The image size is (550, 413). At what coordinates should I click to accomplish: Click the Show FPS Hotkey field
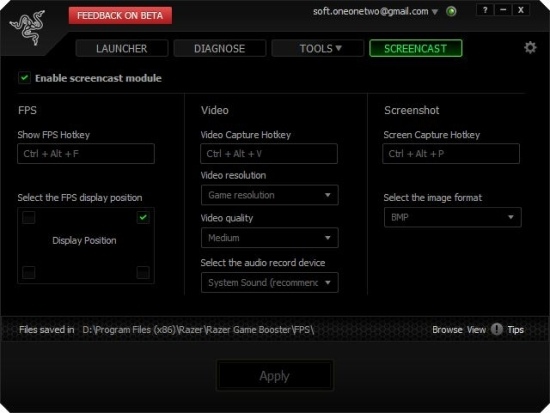pos(86,154)
